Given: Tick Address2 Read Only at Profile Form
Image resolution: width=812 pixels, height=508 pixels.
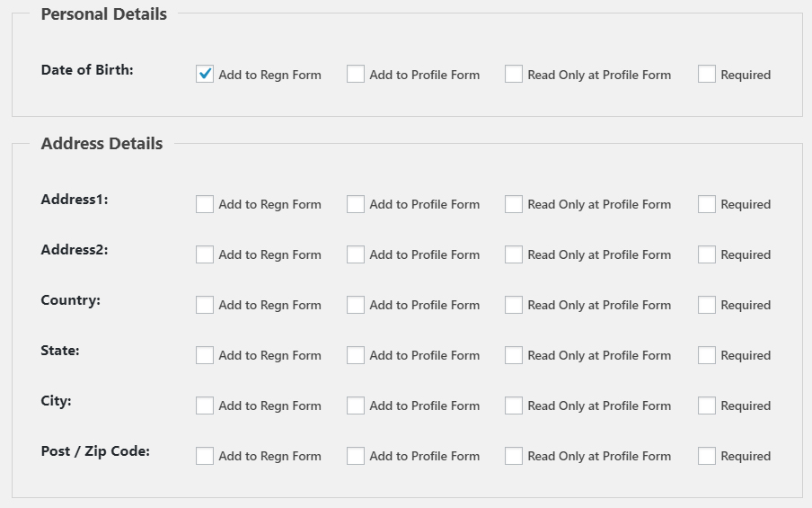Looking at the screenshot, I should (513, 254).
